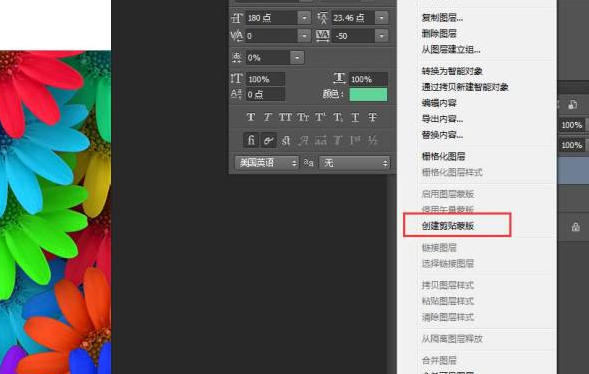Click the upper 100% opacity field in Layers panel
This screenshot has height=374, width=589.
pyautogui.click(x=572, y=125)
